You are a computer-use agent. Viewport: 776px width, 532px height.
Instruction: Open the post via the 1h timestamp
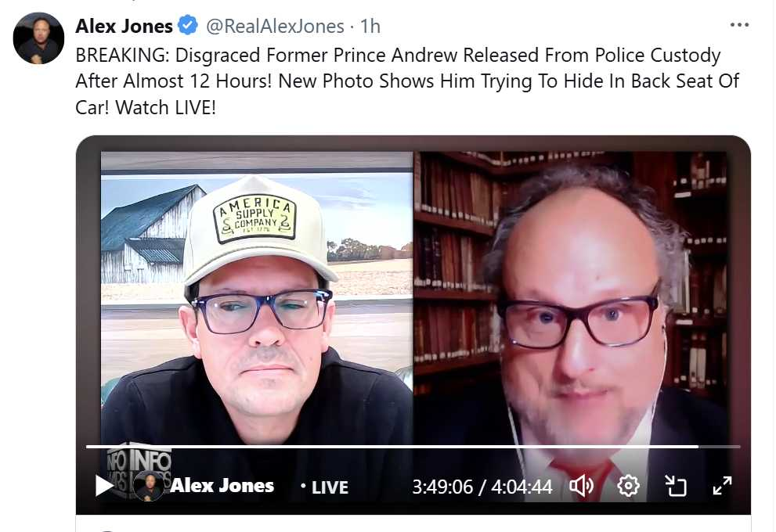(370, 26)
